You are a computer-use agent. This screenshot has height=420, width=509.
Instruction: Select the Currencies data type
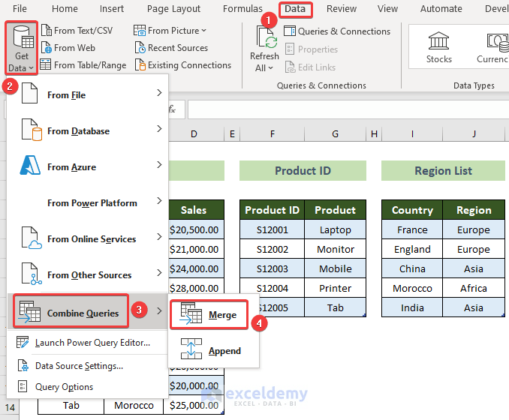(x=492, y=47)
